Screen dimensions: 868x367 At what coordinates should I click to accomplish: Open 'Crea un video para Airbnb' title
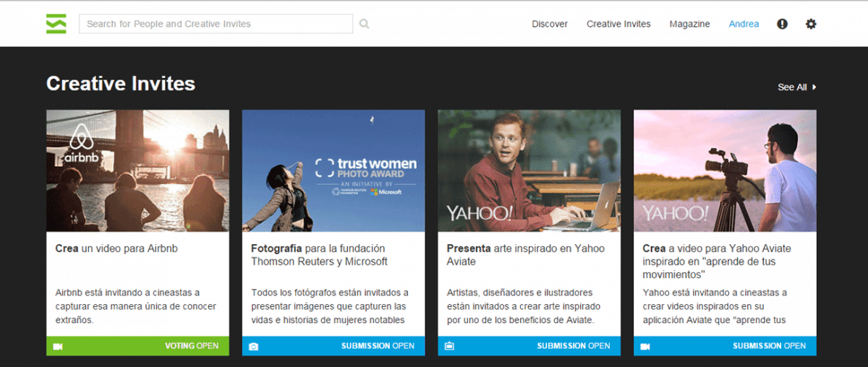pyautogui.click(x=116, y=249)
